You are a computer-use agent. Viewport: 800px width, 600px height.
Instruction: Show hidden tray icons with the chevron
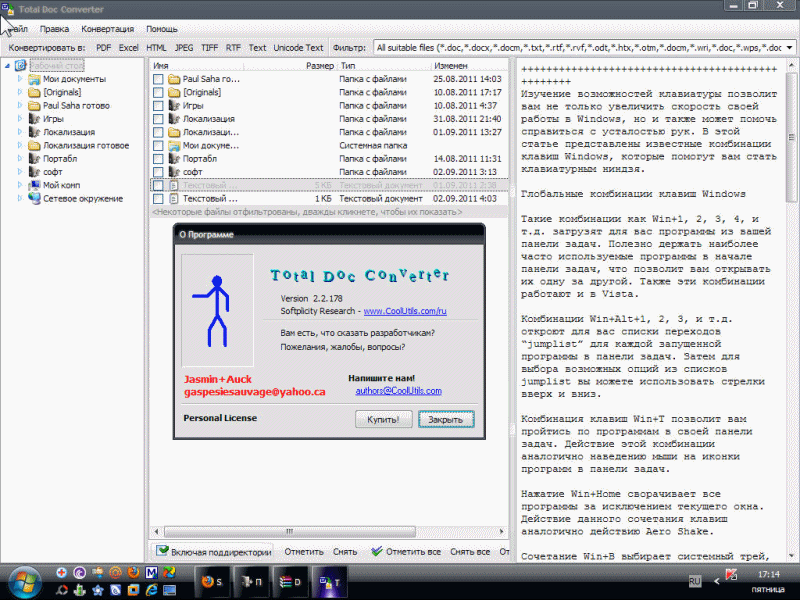click(717, 581)
